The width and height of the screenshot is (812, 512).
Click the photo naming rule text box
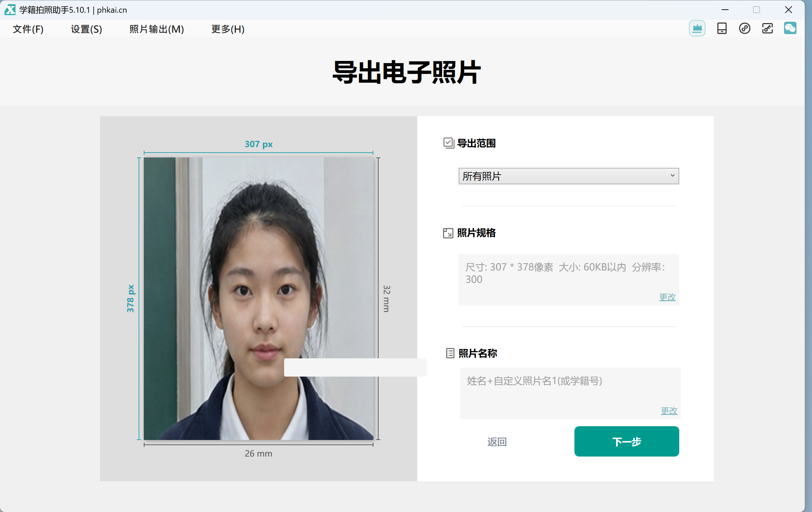point(570,393)
